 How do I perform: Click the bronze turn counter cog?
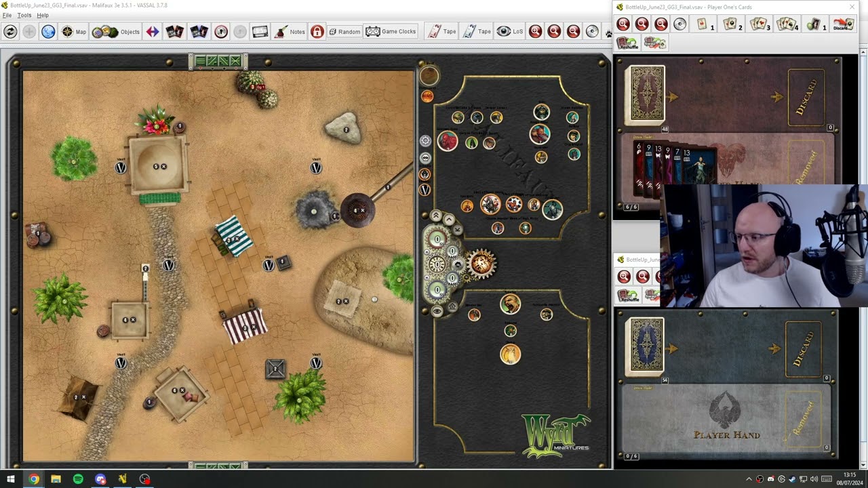(x=481, y=263)
